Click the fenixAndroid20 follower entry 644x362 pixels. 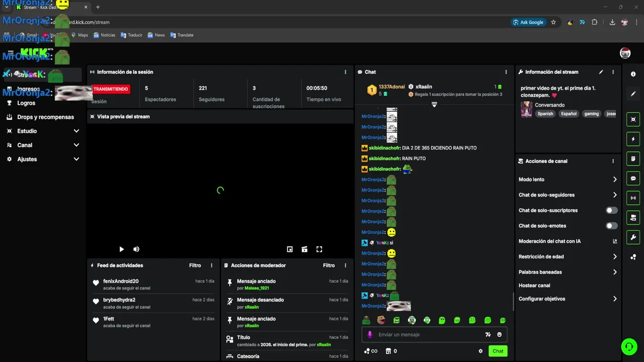[x=153, y=285]
